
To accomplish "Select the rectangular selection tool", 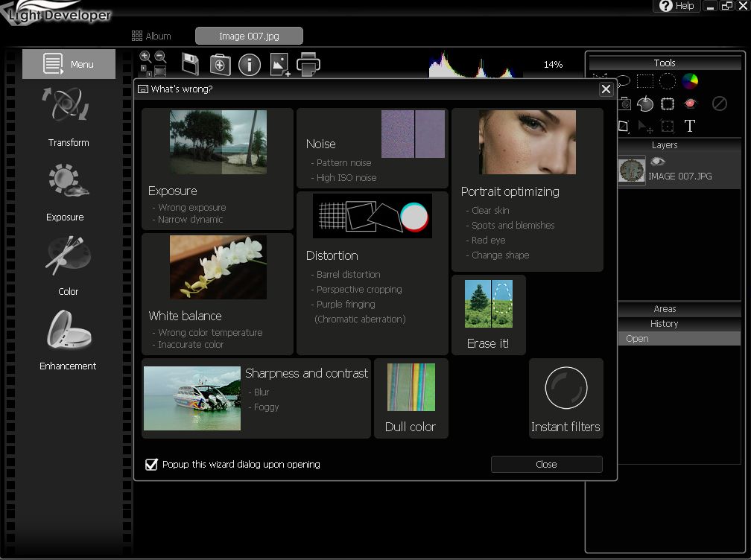I will click(645, 80).
